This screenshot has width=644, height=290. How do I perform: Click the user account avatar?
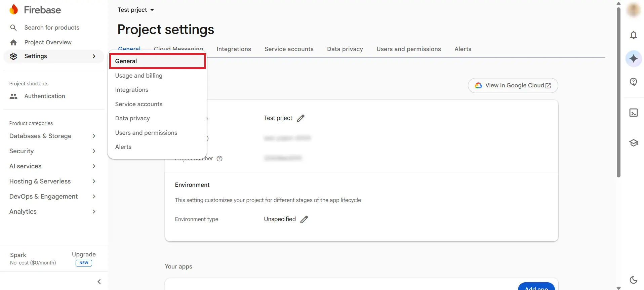pyautogui.click(x=634, y=9)
